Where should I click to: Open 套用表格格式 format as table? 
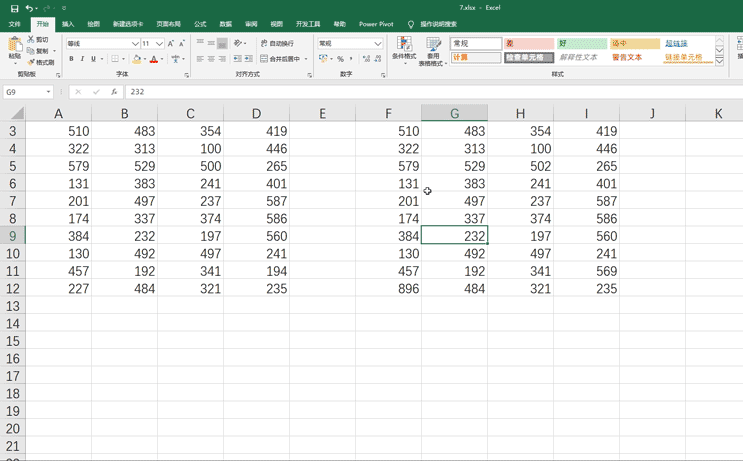pos(433,51)
